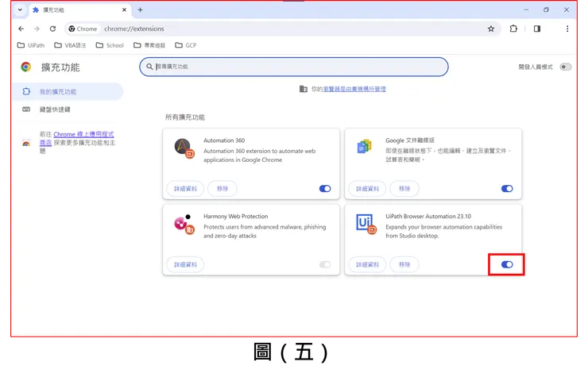Click the disabled Harmony Web Protection toggle

coord(325,264)
